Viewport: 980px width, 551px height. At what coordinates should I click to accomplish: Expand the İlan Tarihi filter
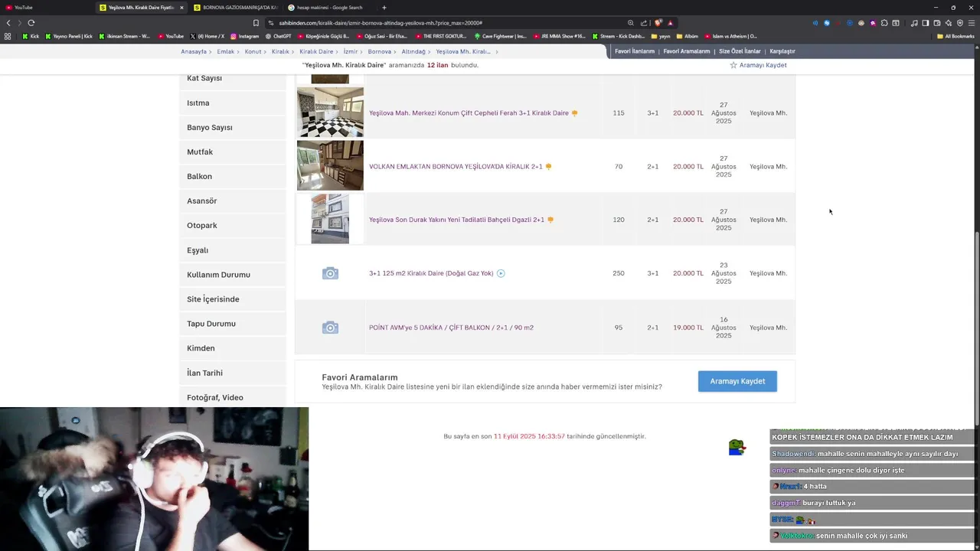tap(233, 373)
